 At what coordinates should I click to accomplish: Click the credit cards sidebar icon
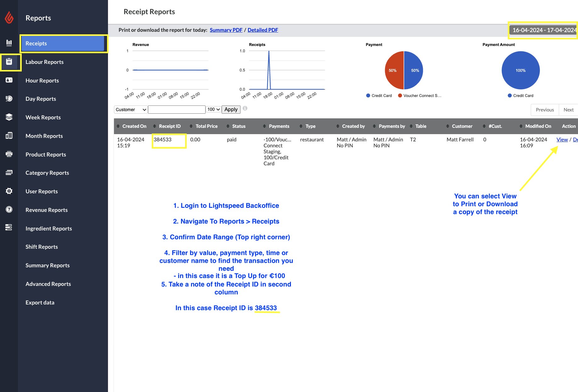click(9, 173)
